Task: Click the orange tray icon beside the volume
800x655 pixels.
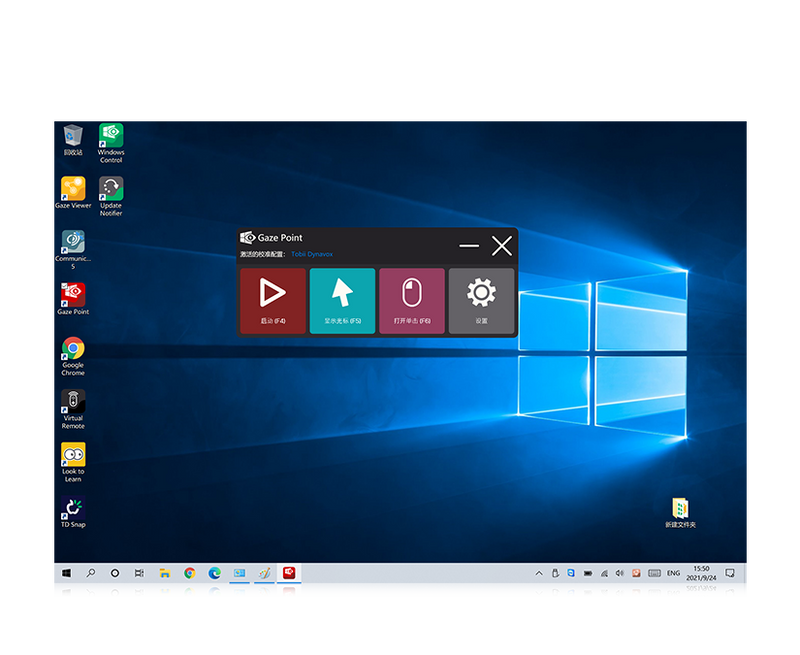Action: click(x=636, y=573)
